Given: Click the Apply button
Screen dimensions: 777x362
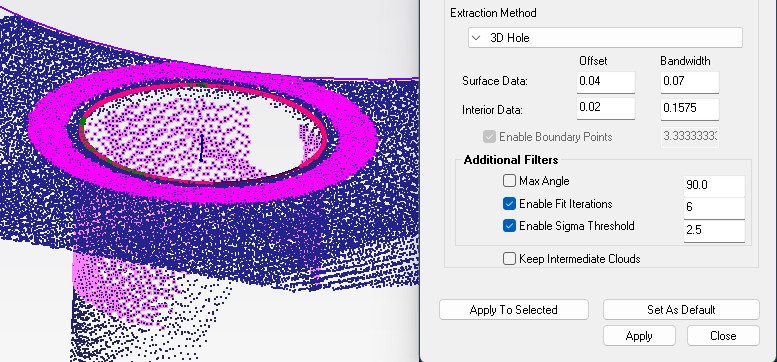Looking at the screenshot, I should click(x=639, y=336).
